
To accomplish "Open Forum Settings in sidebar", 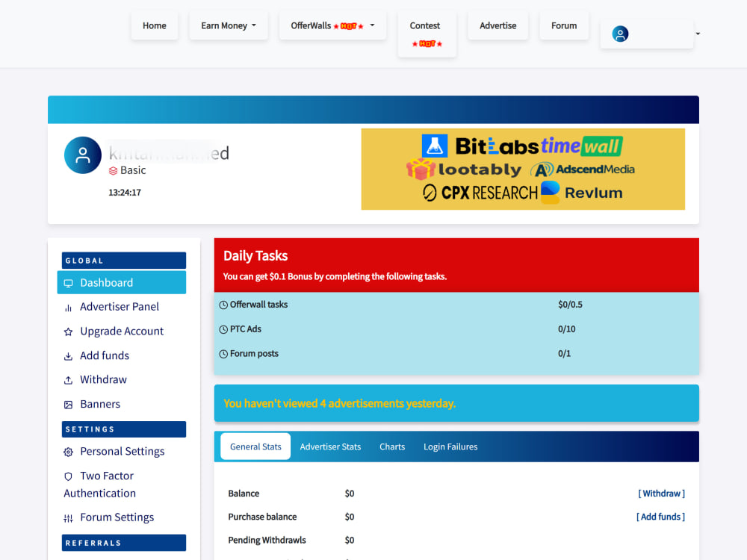I will pyautogui.click(x=117, y=517).
